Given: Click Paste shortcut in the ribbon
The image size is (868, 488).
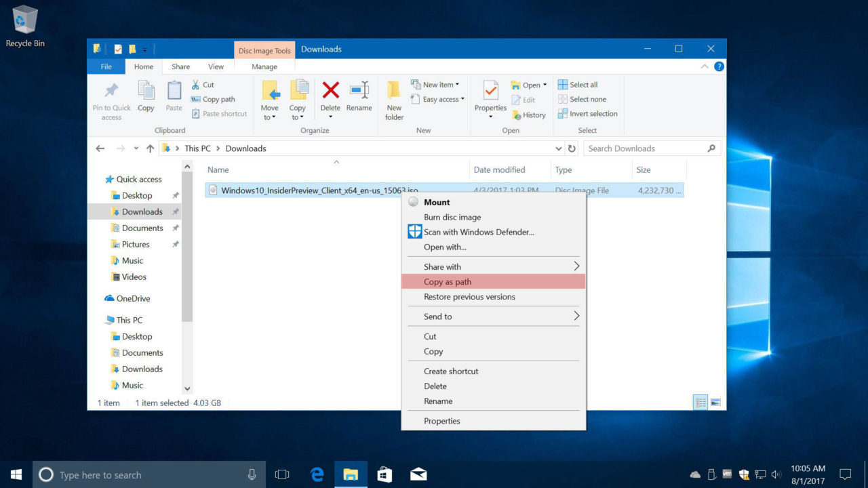Looking at the screenshot, I should coord(218,114).
